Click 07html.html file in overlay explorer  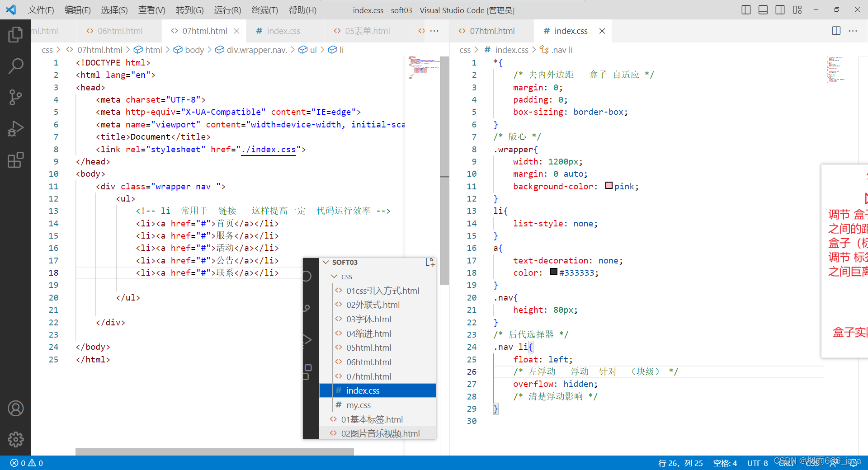(x=369, y=376)
